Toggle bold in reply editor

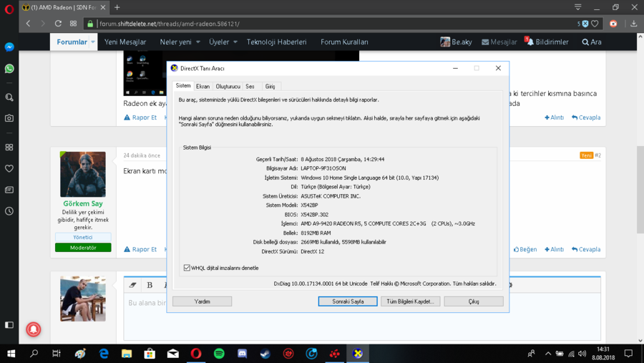pyautogui.click(x=150, y=285)
